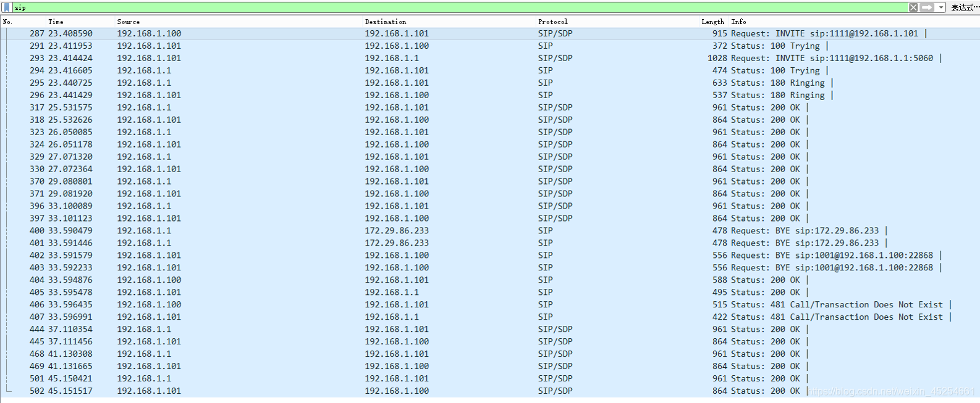Select packet 400 BYE sip:172.29.86.233
Image resolution: width=980 pixels, height=403 pixels.
click(490, 231)
